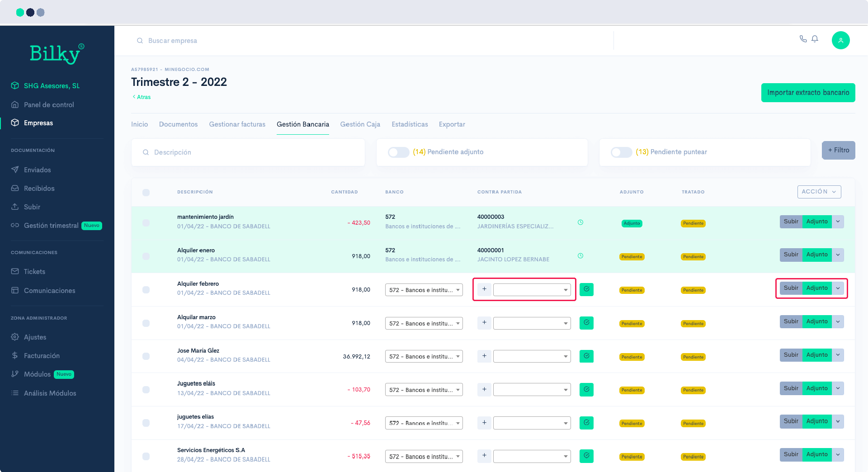Open notifications via the bell icon
Image resolution: width=868 pixels, height=472 pixels.
point(815,39)
